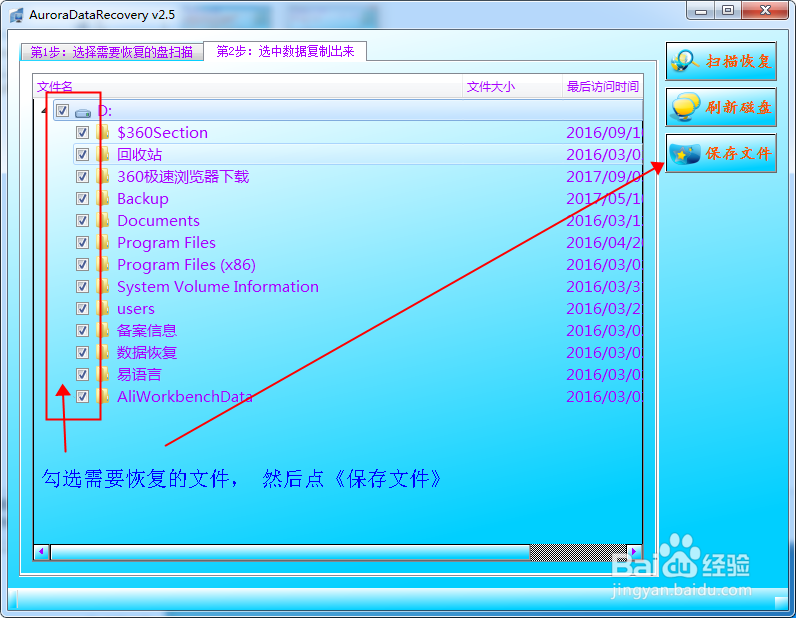Select the Backup folder name
Screen dimensions: 796x618
[x=143, y=199]
